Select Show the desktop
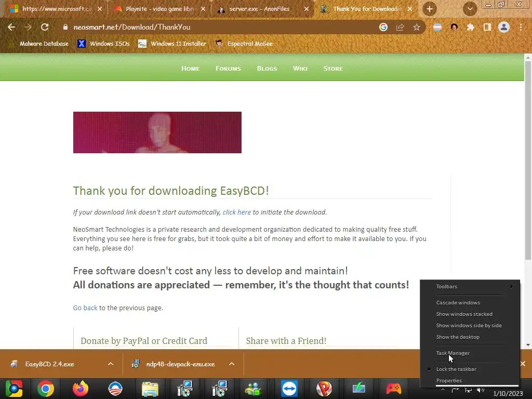The image size is (532, 399). click(x=470, y=337)
